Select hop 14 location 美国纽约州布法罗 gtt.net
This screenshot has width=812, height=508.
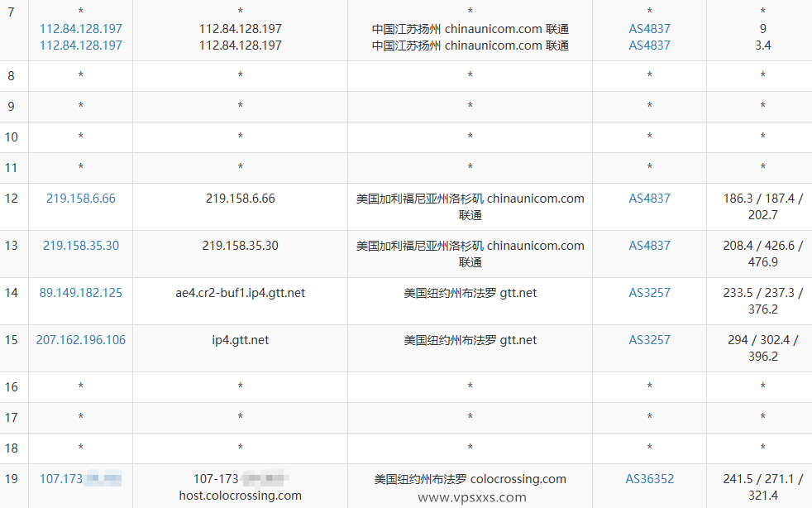[x=470, y=293]
